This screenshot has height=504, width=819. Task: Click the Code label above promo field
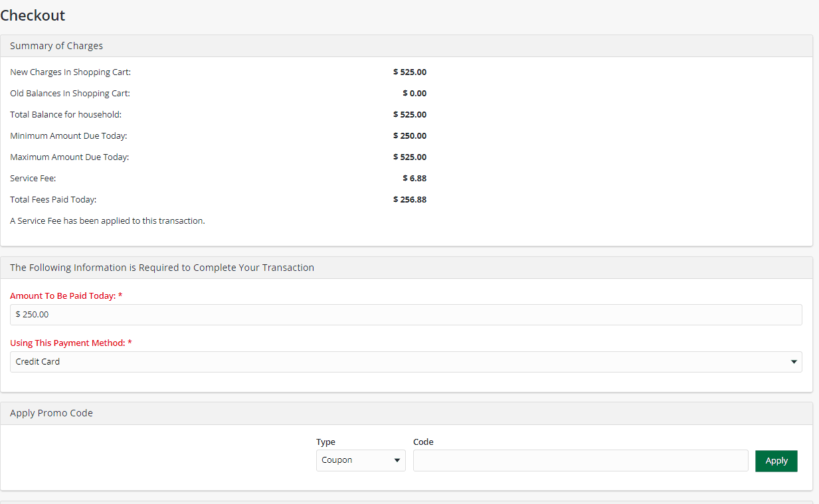423,442
